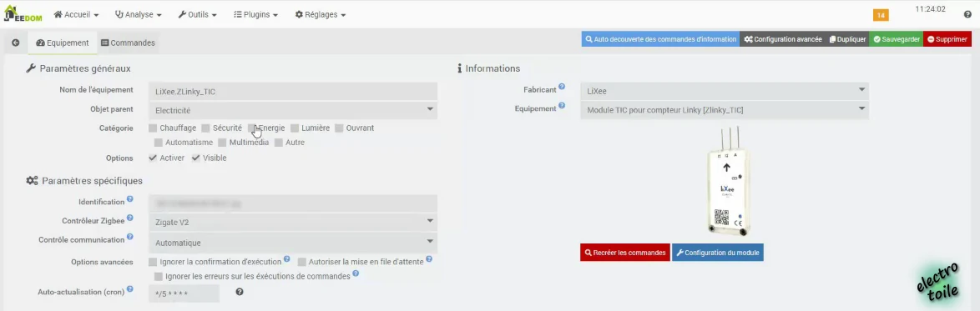Check the Energie category
Image resolution: width=980 pixels, height=311 pixels.
[252, 128]
